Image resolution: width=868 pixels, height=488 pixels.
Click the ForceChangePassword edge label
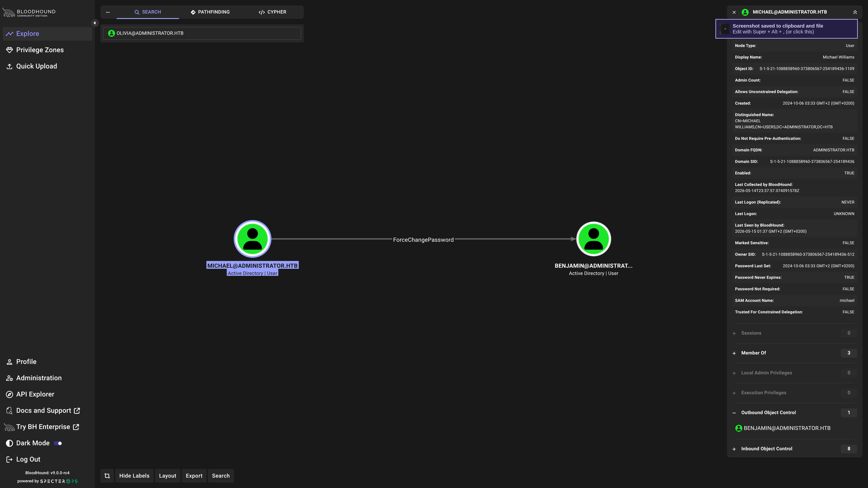click(x=423, y=240)
